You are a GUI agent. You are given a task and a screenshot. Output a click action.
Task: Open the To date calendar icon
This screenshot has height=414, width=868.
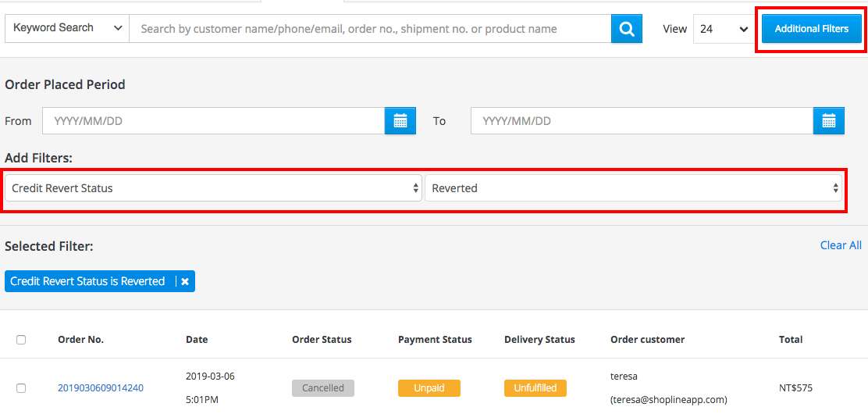point(829,120)
